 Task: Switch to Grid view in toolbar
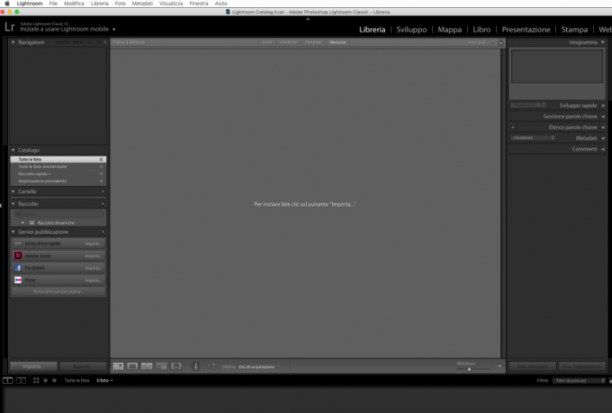coord(118,366)
